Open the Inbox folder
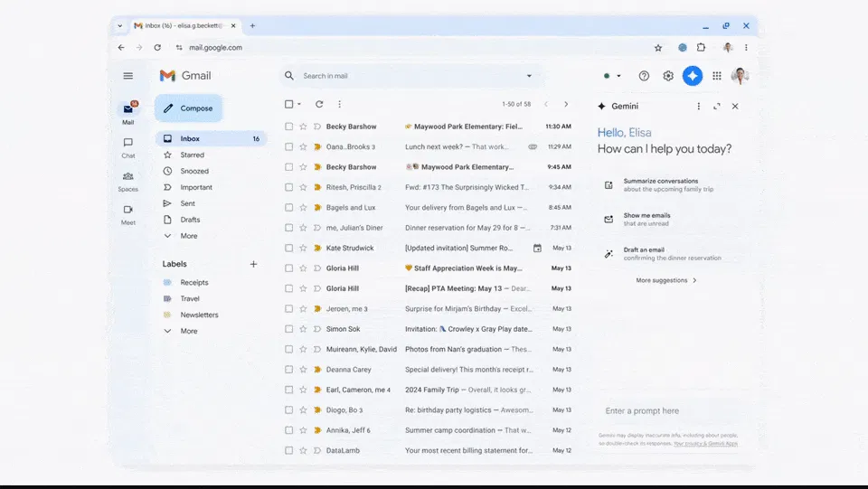Screen dimensions: 868x489 211,139
